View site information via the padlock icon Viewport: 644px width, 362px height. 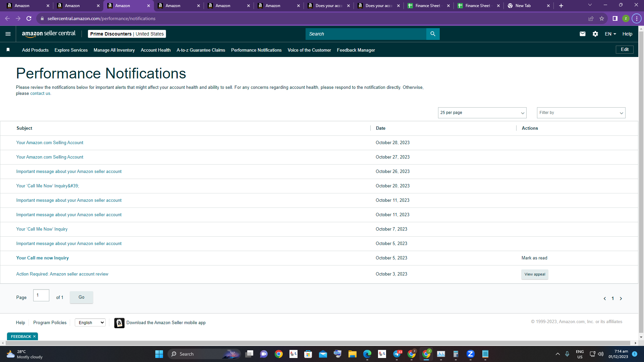[42, 18]
